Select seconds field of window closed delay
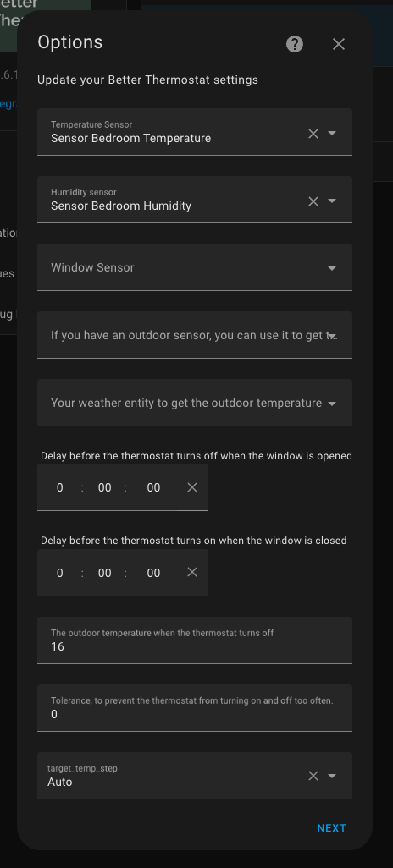393x868 pixels. pyautogui.click(x=153, y=573)
